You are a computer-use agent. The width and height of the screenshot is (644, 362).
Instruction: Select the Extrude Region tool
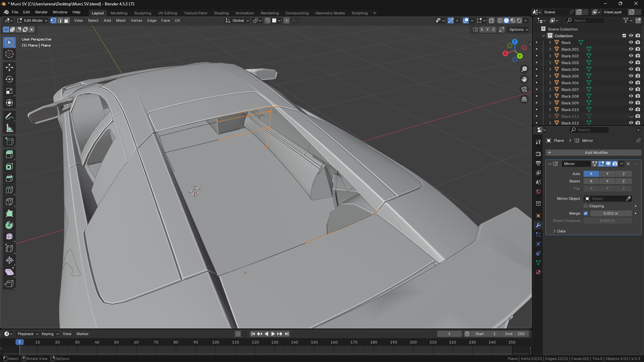tap(9, 154)
